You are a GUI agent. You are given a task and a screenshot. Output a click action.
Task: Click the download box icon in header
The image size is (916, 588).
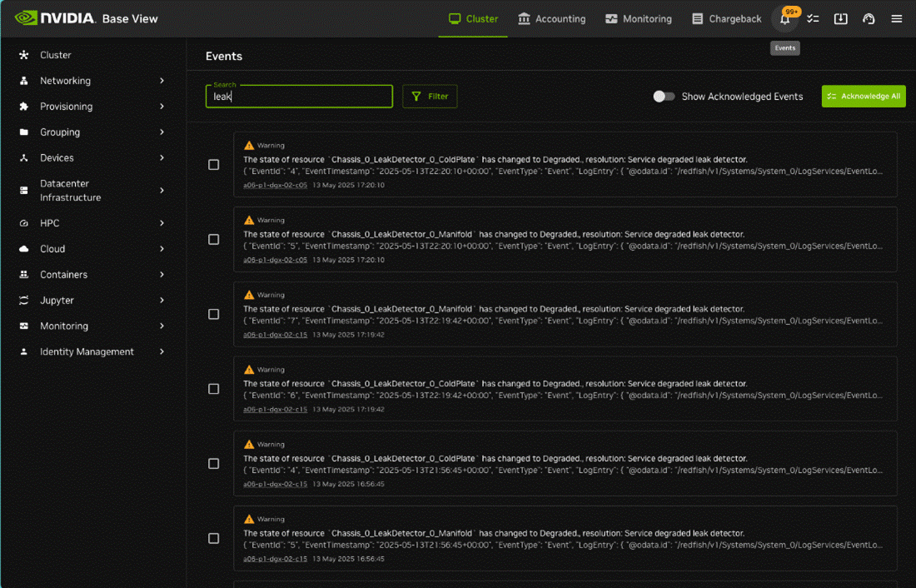[x=841, y=19]
